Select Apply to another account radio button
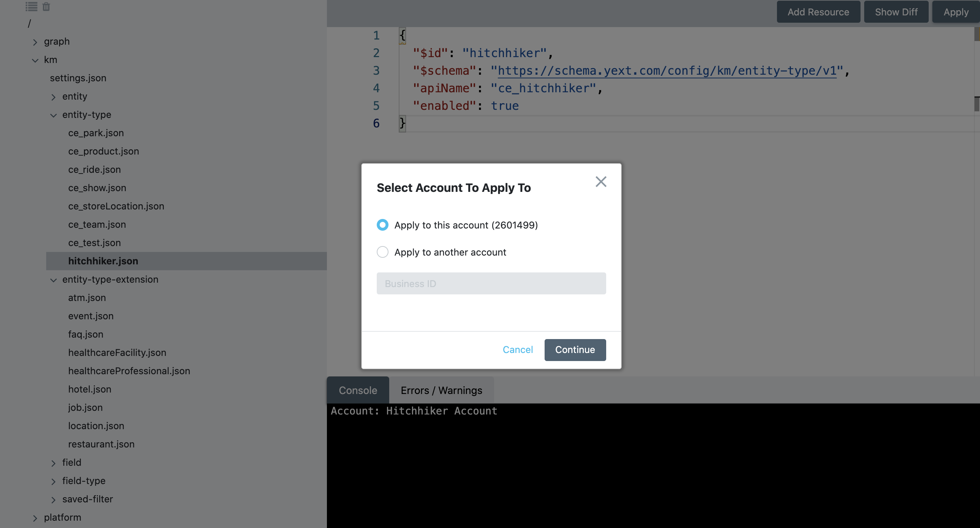Viewport: 980px width, 528px height. pos(382,252)
